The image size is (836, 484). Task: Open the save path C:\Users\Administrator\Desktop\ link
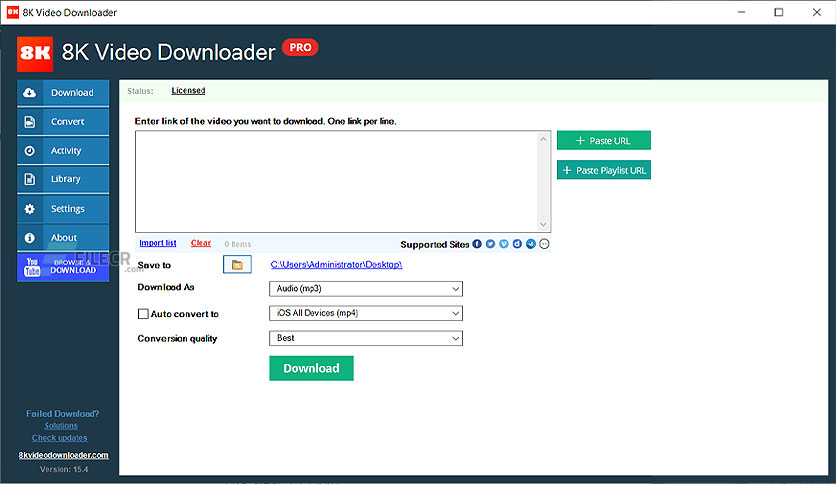(336, 265)
